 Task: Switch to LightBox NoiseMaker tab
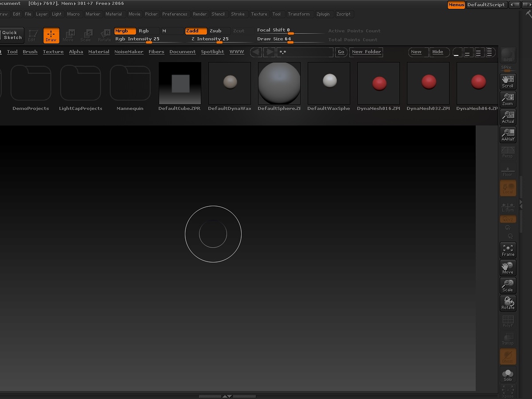coord(129,52)
